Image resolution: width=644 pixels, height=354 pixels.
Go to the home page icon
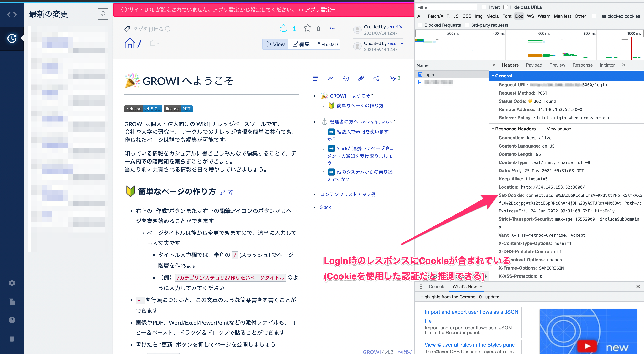(x=130, y=43)
